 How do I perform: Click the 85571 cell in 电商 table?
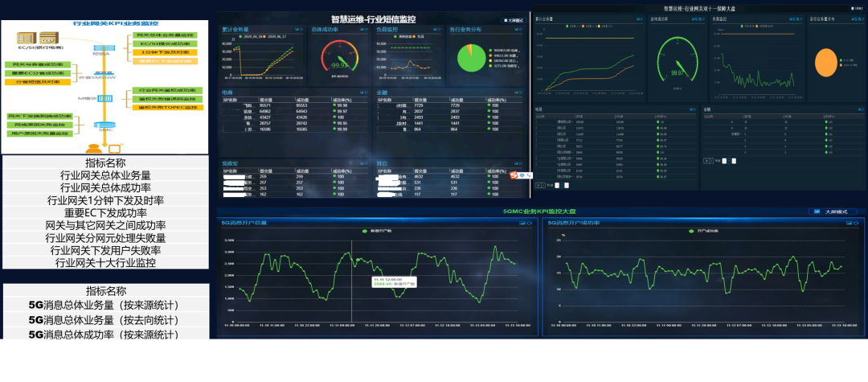tap(265, 105)
